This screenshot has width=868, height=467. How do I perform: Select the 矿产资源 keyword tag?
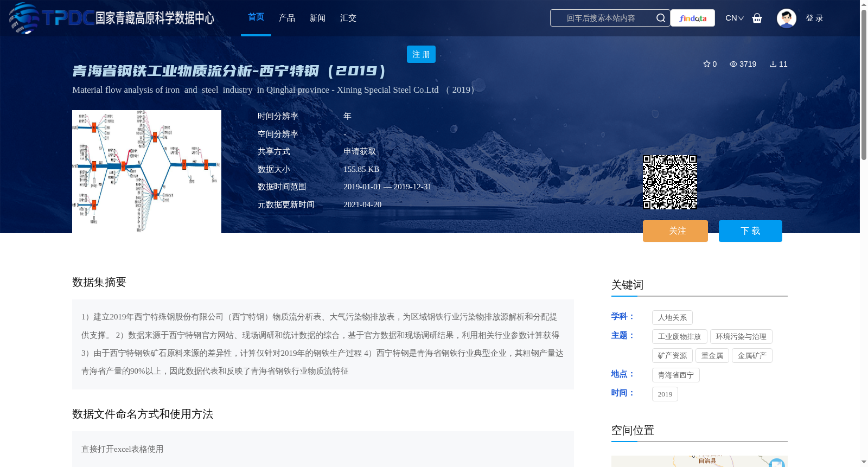point(672,355)
